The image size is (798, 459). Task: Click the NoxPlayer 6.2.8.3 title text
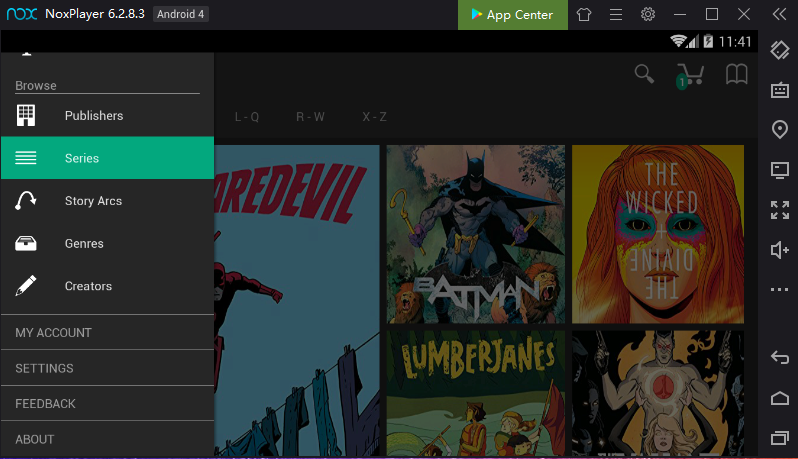[x=95, y=14]
